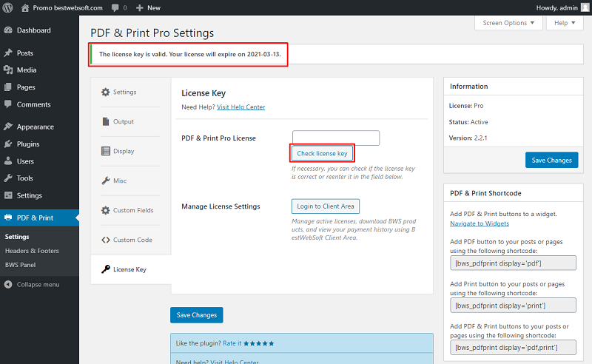Click the Pages icon in sidebar

(x=8, y=87)
